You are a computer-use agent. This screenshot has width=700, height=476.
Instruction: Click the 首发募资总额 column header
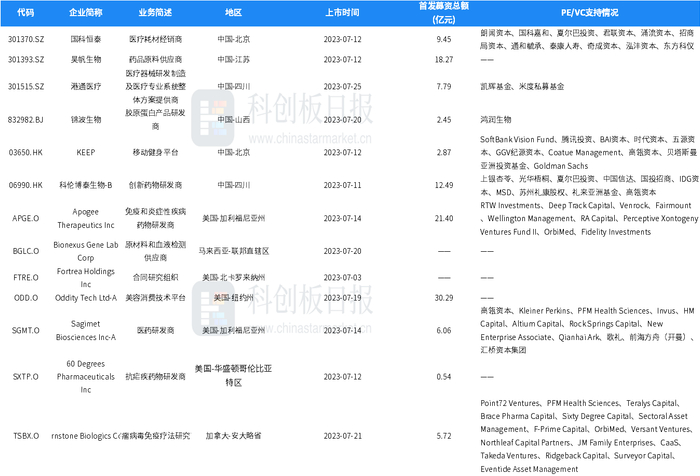[444, 13]
